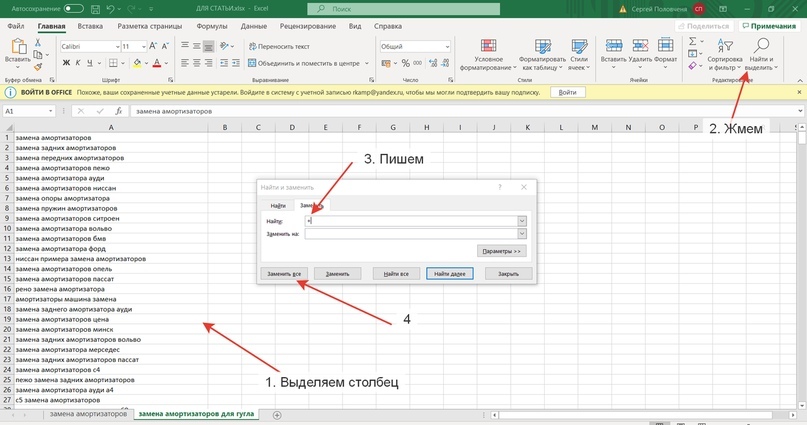Select sheet tab замена амортизаторов

click(89, 414)
